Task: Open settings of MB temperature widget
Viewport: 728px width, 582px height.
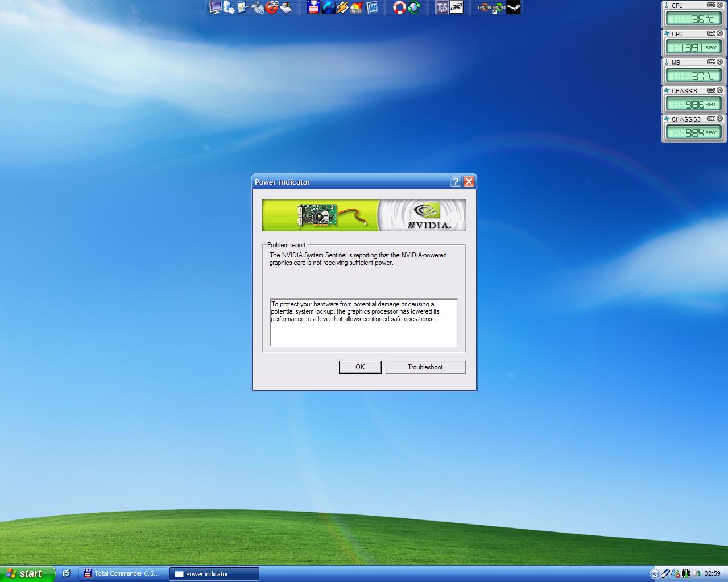Action: 711,61
